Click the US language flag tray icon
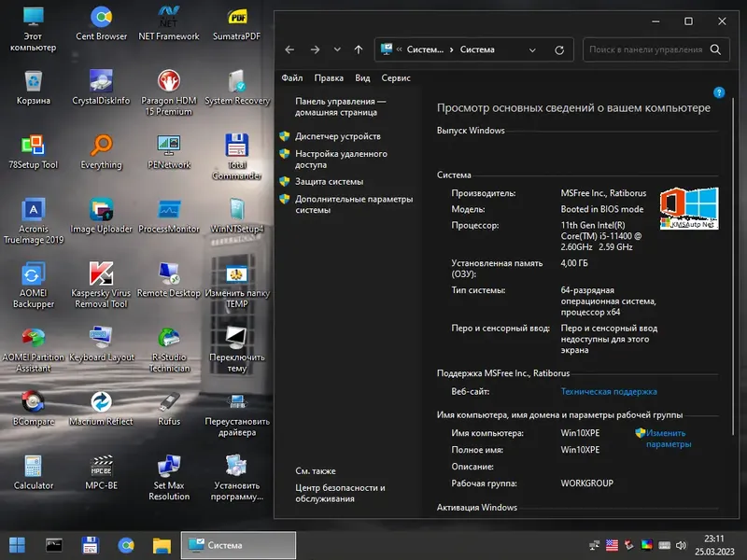This screenshot has width=747, height=560. click(612, 545)
